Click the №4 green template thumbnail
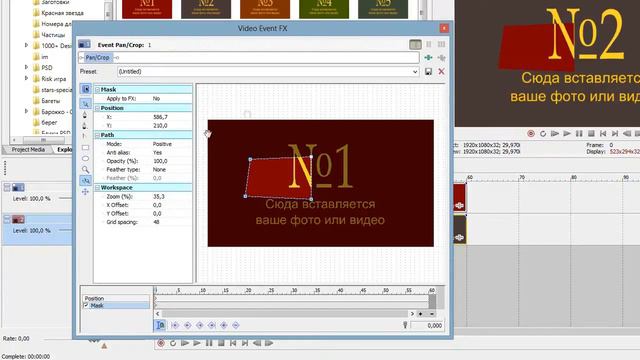 [324, 9]
